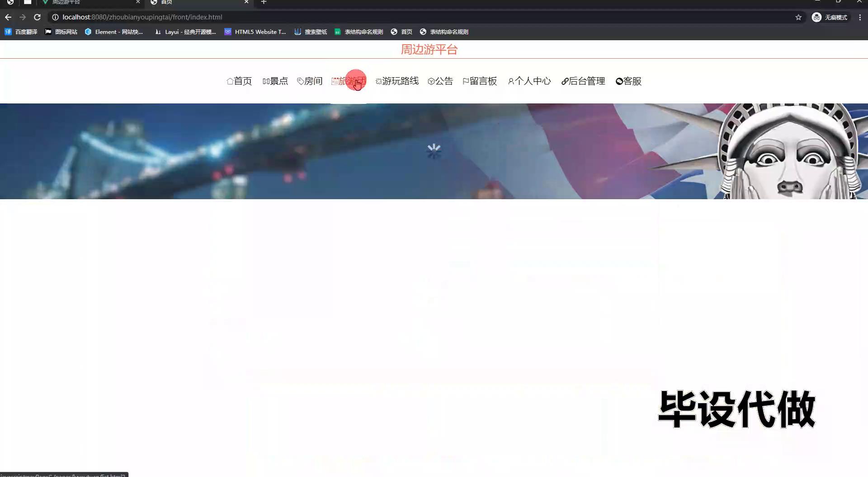Close the 首页 browser tab
The image size is (868, 477).
click(x=246, y=2)
